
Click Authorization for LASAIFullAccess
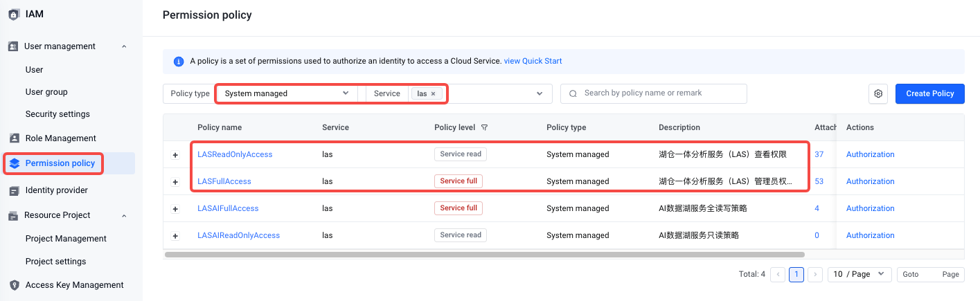tap(871, 208)
